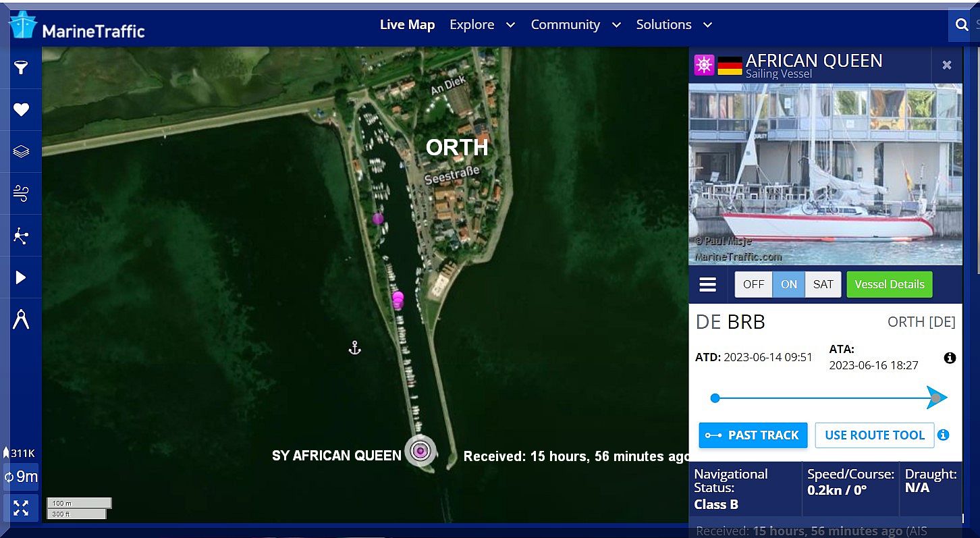The width and height of the screenshot is (980, 538).
Task: Click the search magnifier icon
Action: 962,25
